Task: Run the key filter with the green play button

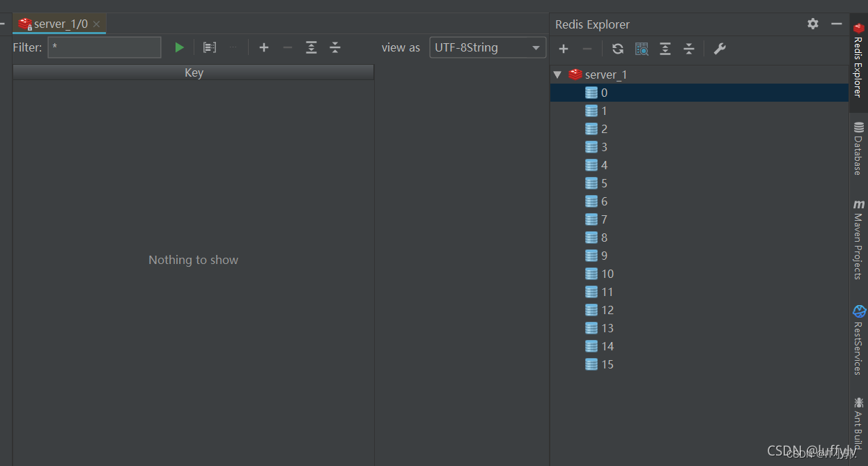Action: pos(179,47)
